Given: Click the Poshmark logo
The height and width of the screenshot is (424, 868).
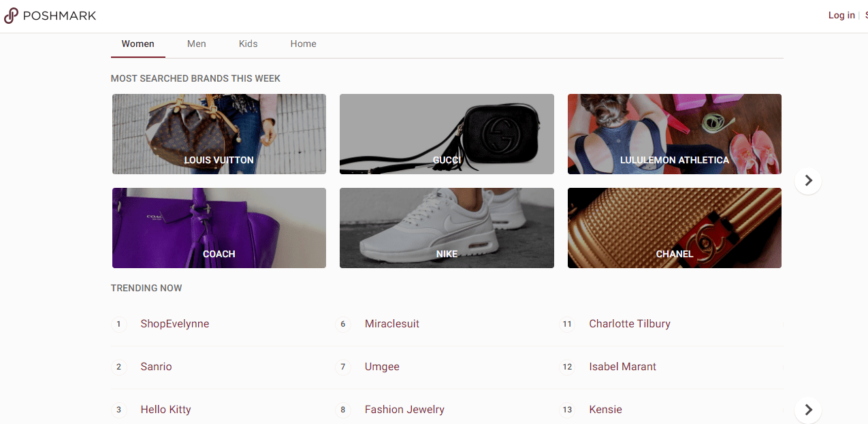Looking at the screenshot, I should click(50, 16).
